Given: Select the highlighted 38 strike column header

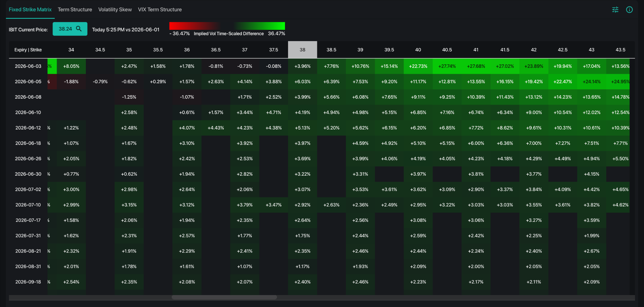Looking at the screenshot, I should coord(303,50).
